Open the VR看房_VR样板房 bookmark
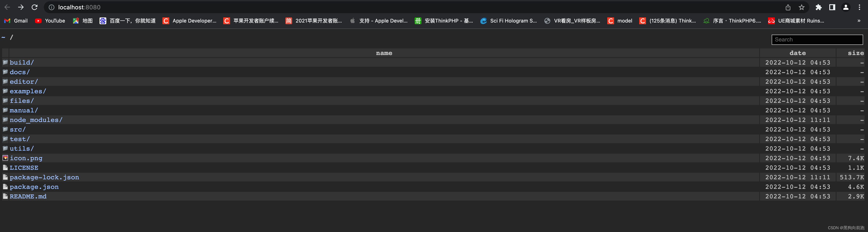 coord(572,21)
